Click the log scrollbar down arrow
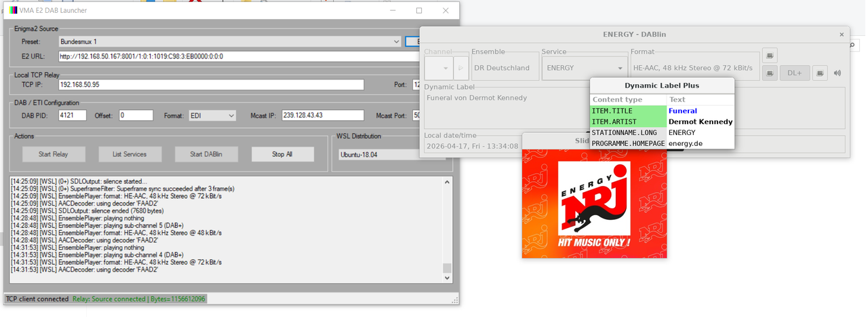The image size is (868, 317). pyautogui.click(x=446, y=278)
